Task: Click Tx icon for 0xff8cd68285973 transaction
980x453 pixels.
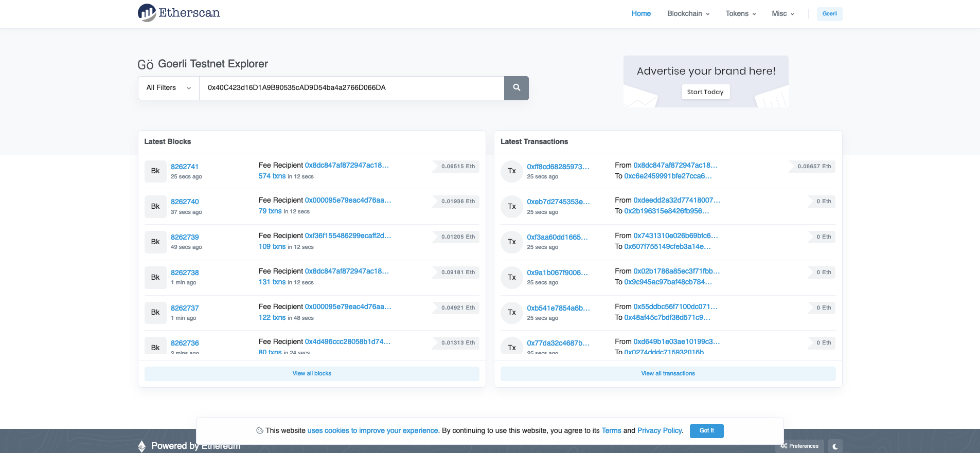Action: pos(512,171)
